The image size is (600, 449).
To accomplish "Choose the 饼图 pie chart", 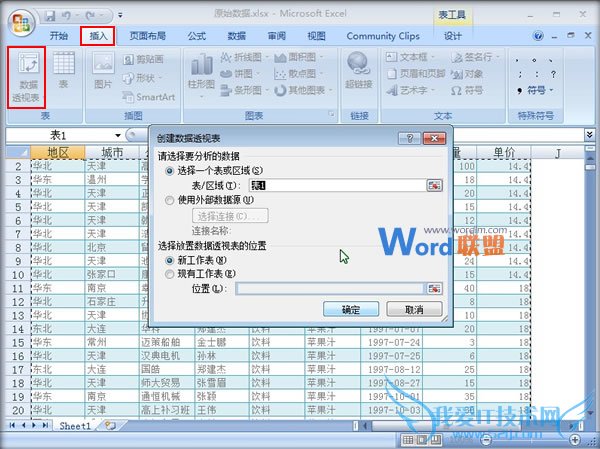I will [x=240, y=73].
